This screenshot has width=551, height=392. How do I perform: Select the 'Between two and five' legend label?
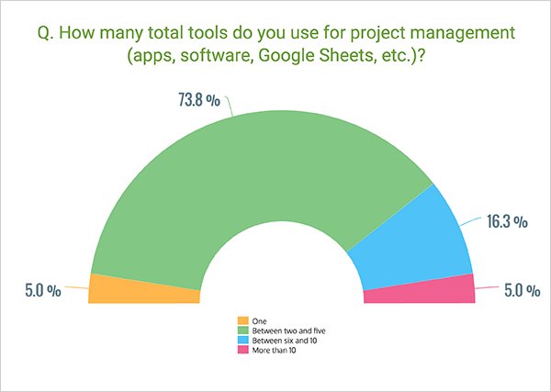point(283,330)
